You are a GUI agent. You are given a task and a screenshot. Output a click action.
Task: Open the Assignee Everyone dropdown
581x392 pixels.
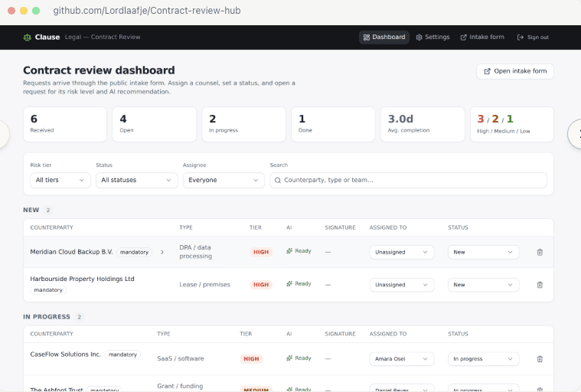[224, 180]
